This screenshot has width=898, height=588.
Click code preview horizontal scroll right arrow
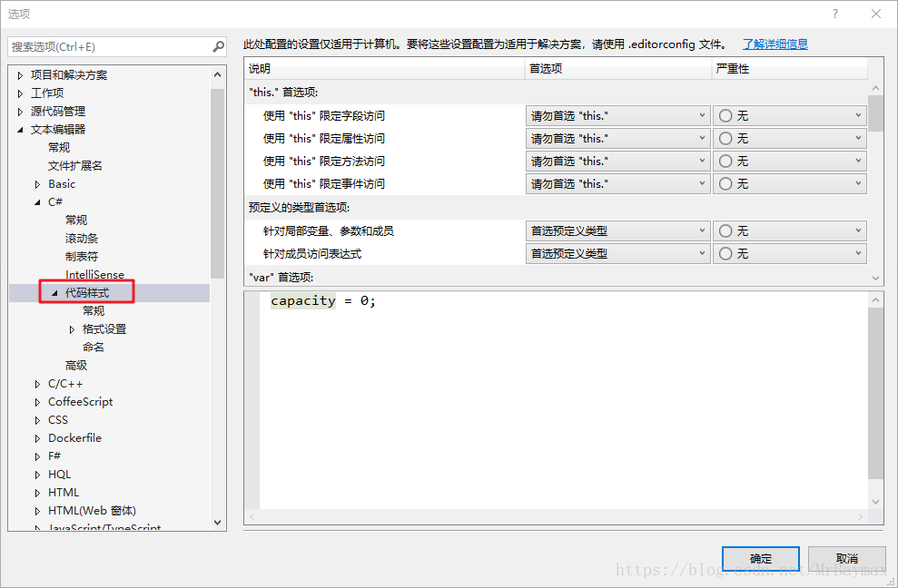[860, 516]
